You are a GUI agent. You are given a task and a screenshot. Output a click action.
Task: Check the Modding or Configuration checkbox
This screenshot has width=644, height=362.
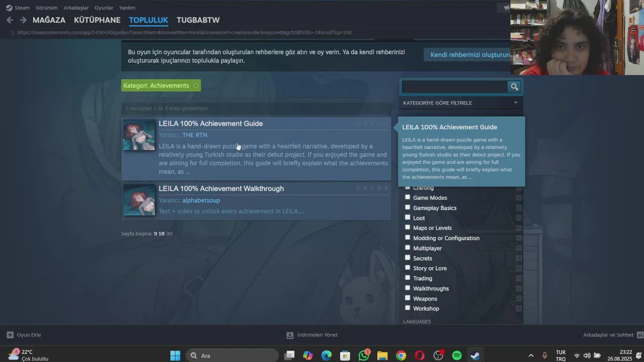[408, 237]
